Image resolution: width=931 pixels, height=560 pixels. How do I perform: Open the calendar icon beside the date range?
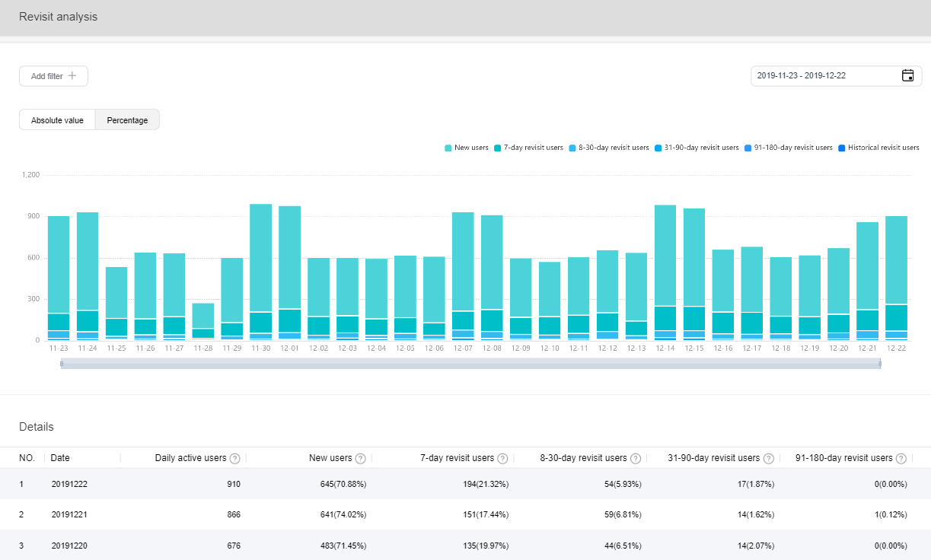pos(908,75)
